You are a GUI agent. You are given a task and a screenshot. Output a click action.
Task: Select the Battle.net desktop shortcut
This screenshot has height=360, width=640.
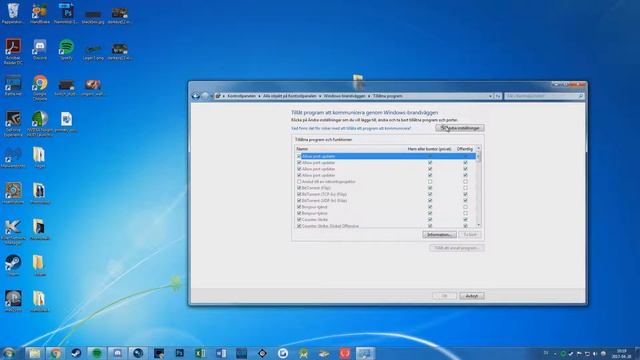click(13, 86)
